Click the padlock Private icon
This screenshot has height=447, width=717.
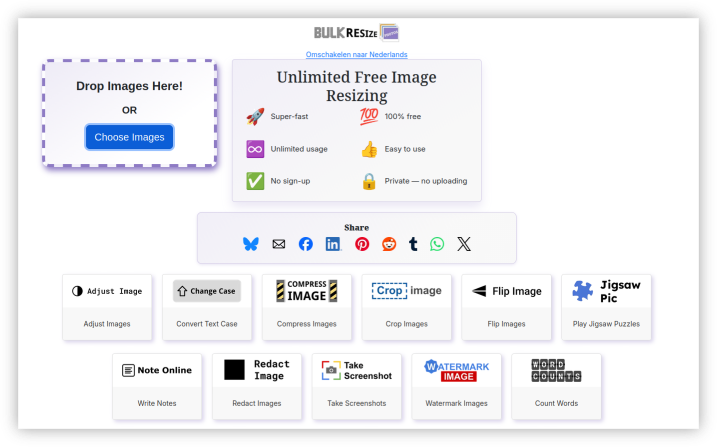(369, 181)
